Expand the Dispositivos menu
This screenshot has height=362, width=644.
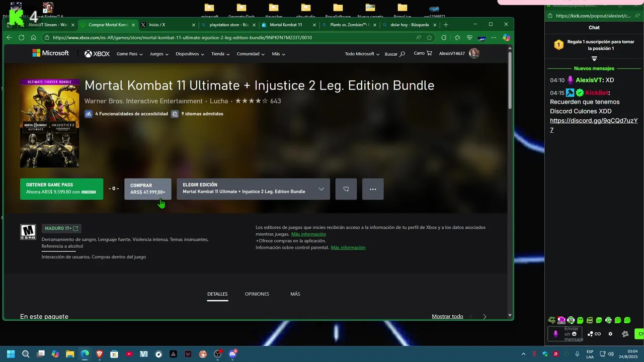[190, 54]
